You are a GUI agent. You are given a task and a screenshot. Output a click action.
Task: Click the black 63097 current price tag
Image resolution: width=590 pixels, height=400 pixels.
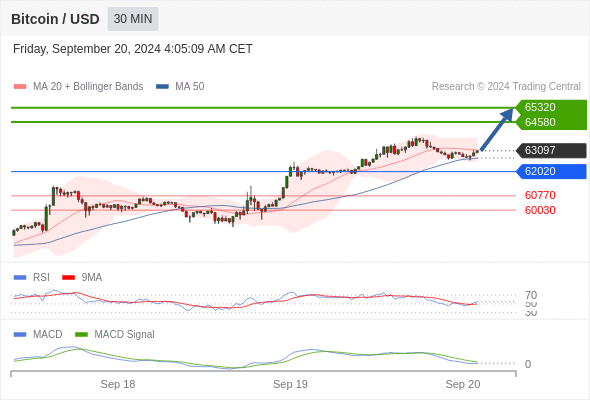click(551, 151)
